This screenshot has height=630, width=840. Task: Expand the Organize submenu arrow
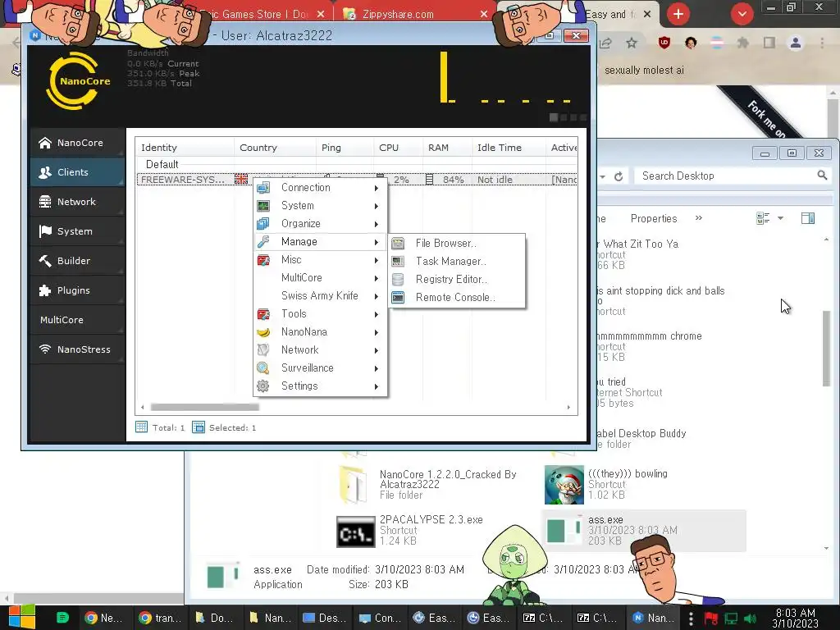click(377, 224)
